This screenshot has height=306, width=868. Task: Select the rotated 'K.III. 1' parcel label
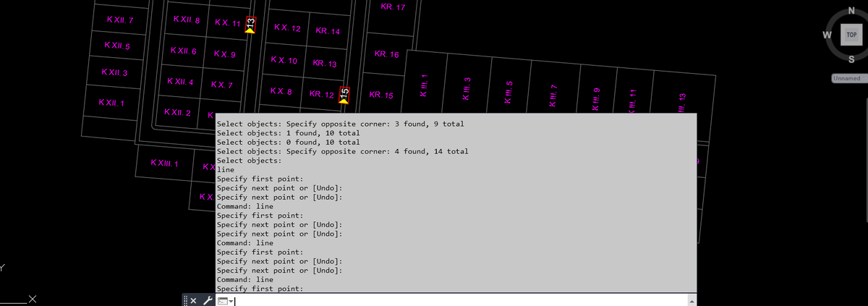[425, 87]
